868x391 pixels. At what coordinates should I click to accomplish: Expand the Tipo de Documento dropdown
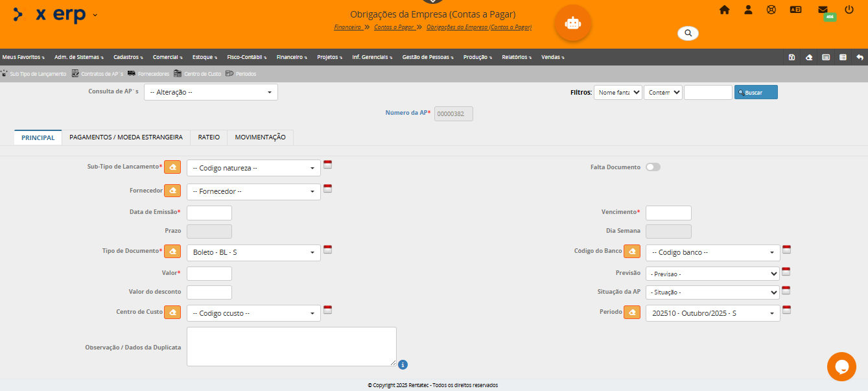point(253,252)
